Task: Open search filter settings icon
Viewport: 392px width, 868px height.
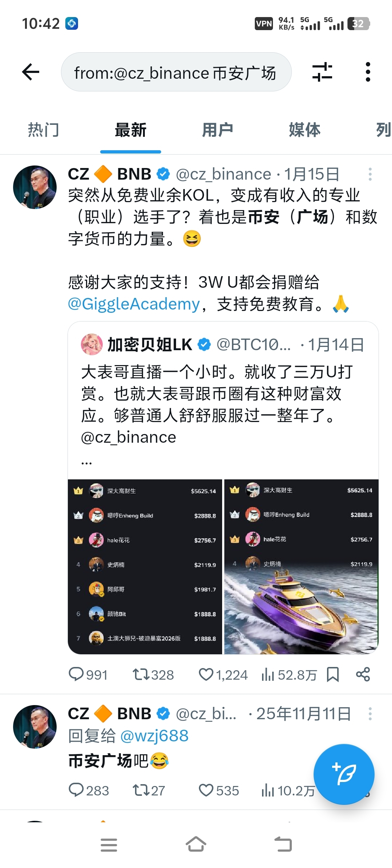Action: 322,72
